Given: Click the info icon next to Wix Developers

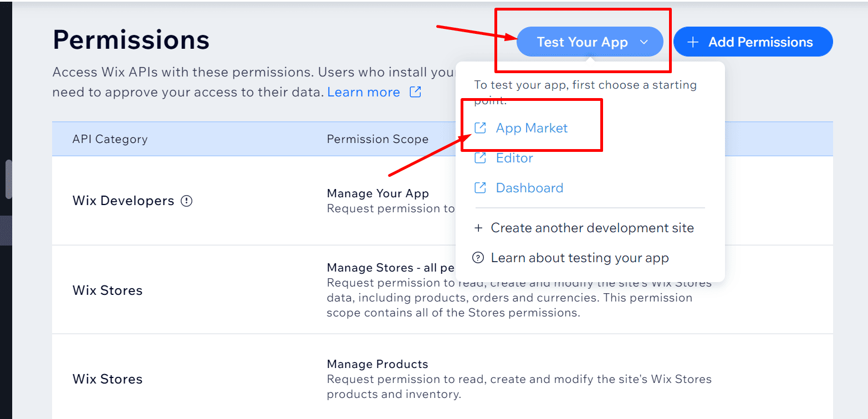Looking at the screenshot, I should click(x=187, y=201).
